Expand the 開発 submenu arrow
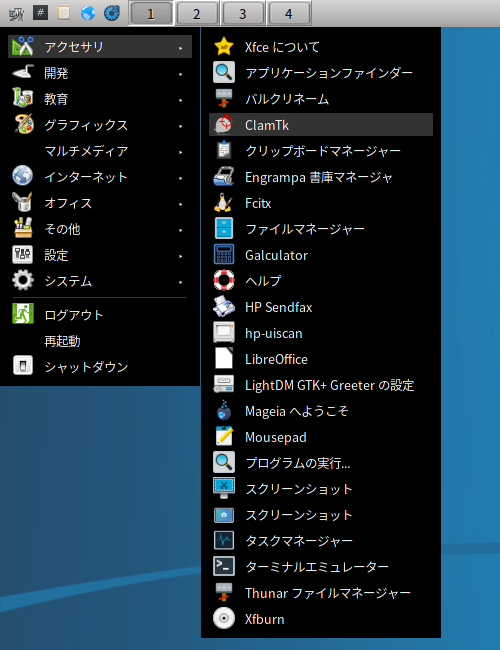 pyautogui.click(x=181, y=74)
